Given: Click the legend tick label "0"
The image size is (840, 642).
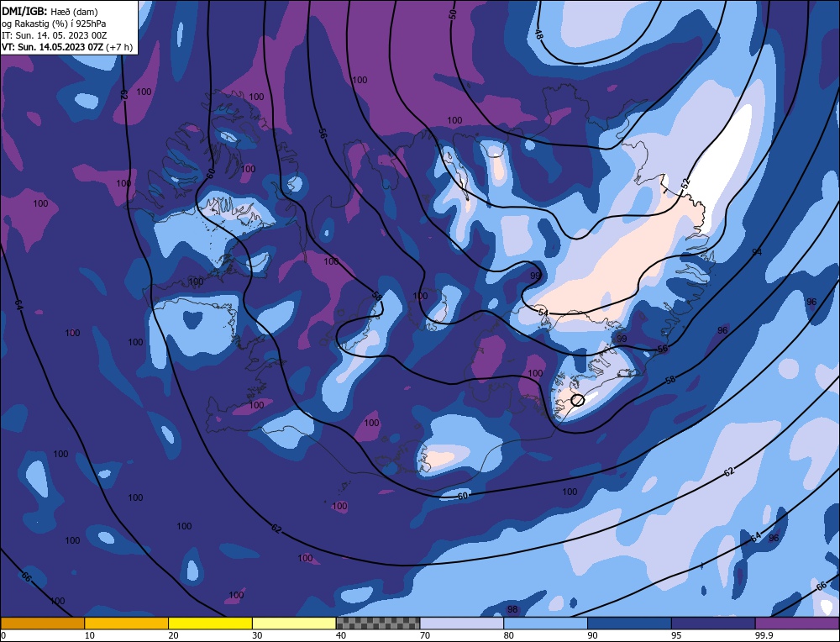Looking at the screenshot, I should click(x=3, y=635).
